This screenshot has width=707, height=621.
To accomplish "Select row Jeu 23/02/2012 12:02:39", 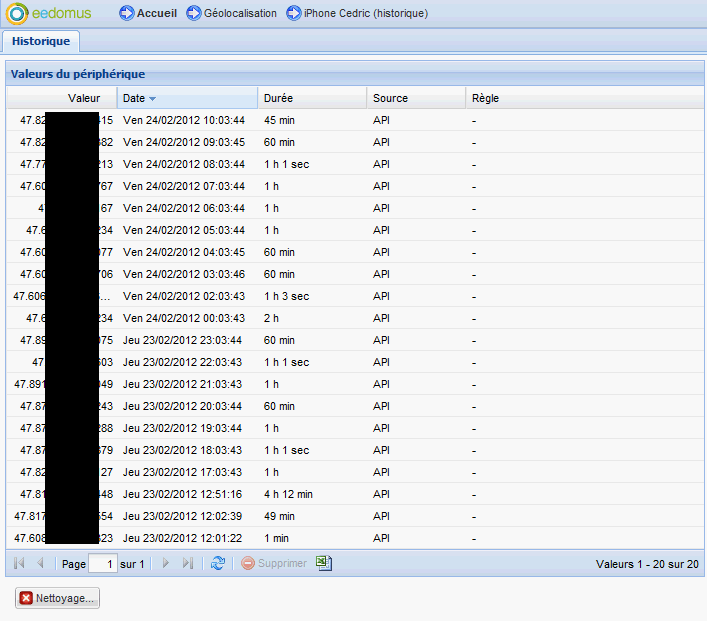I will click(x=355, y=516).
